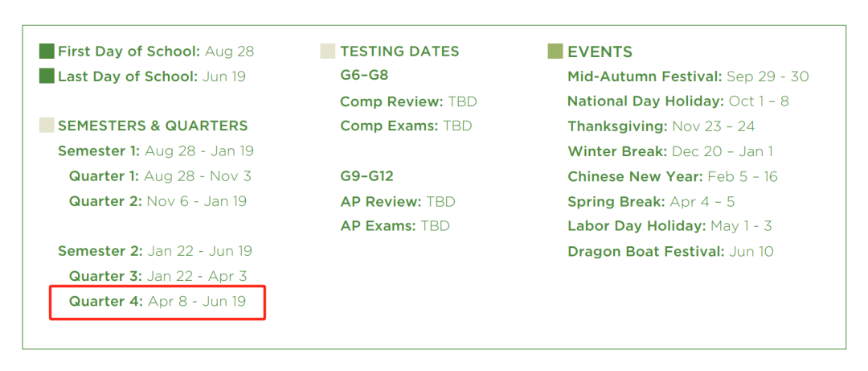Select Quarter 1: Aug 28 - Nov 3

160,176
